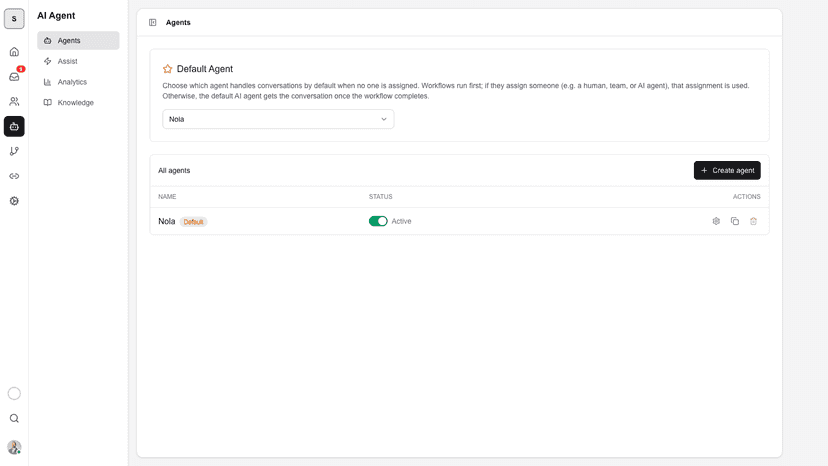Open Analytics in the AI Agent menu
828x466 pixels.
78,82
